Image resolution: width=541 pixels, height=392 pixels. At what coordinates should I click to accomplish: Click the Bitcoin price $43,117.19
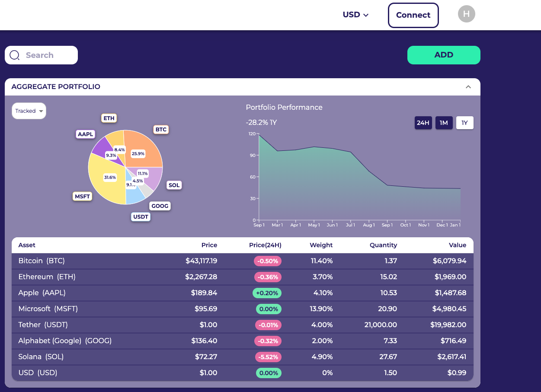pyautogui.click(x=202, y=261)
